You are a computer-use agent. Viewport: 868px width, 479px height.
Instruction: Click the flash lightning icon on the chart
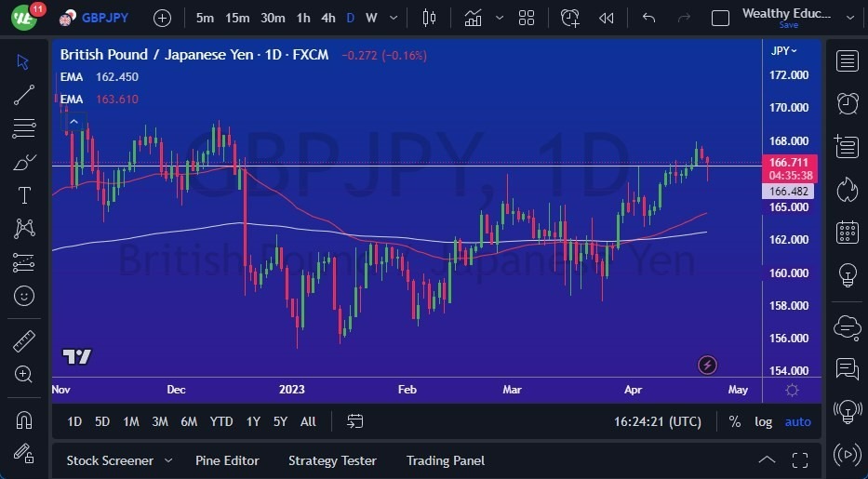point(707,365)
